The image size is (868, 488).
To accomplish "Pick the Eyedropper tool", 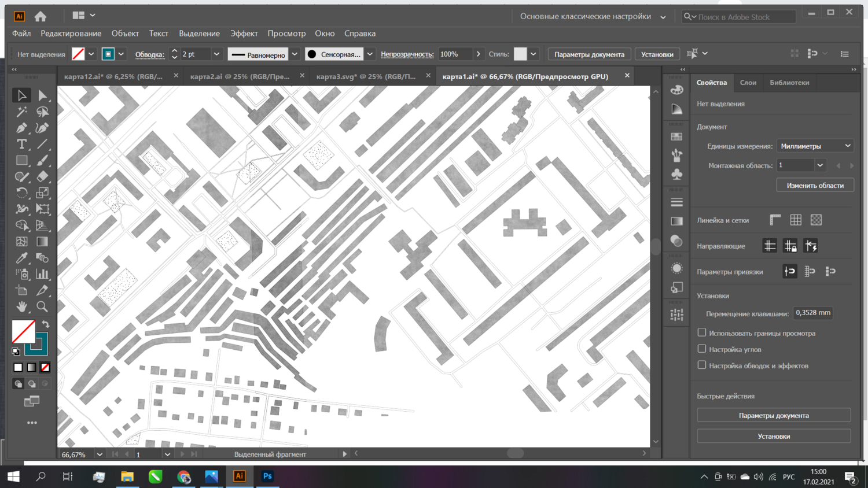I will point(21,258).
